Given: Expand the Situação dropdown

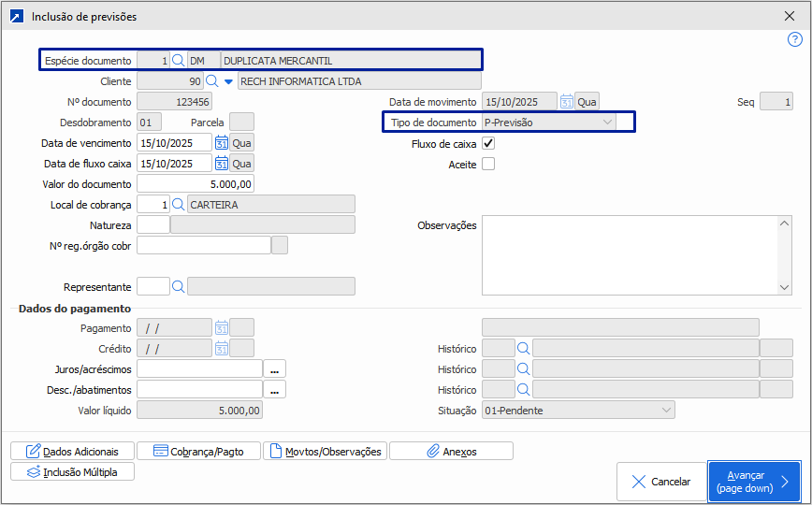Looking at the screenshot, I should click(665, 411).
